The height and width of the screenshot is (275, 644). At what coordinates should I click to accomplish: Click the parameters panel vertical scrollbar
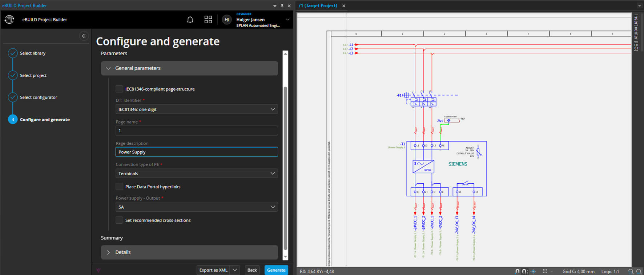pos(285,167)
